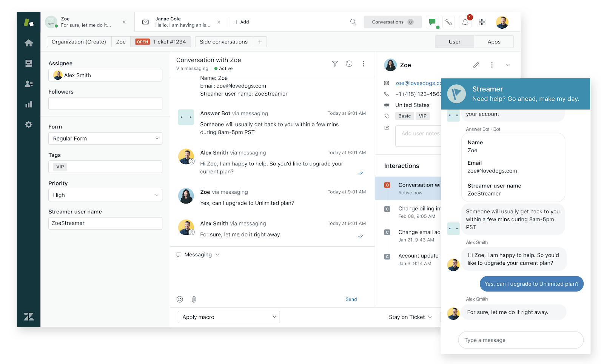
Task: Expand the Stay on Ticket options
Action: [410, 317]
